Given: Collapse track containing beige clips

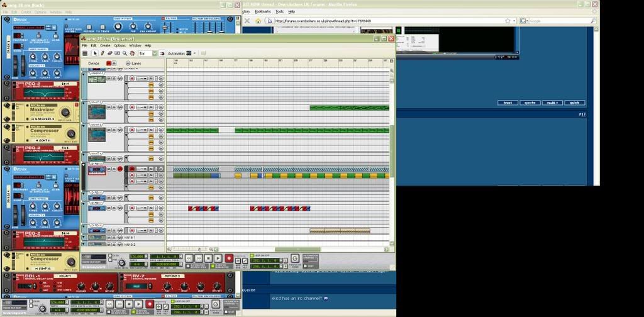Looking at the screenshot, I should [x=84, y=226].
